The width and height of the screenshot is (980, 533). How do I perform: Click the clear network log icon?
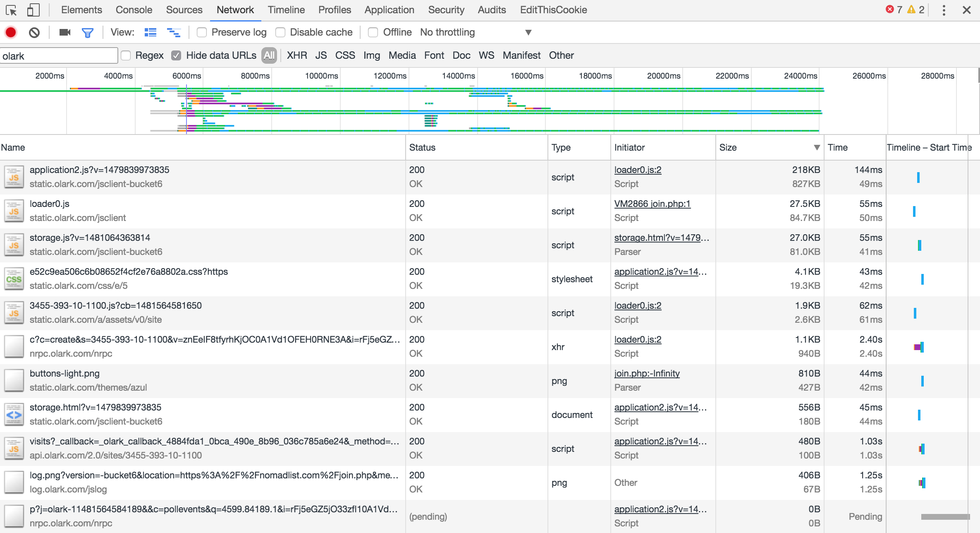click(x=36, y=31)
